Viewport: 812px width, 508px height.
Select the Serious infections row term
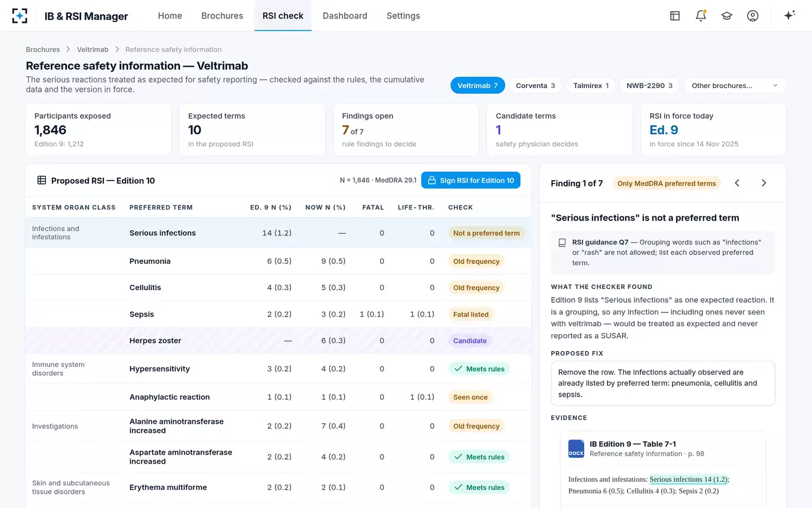162,233
